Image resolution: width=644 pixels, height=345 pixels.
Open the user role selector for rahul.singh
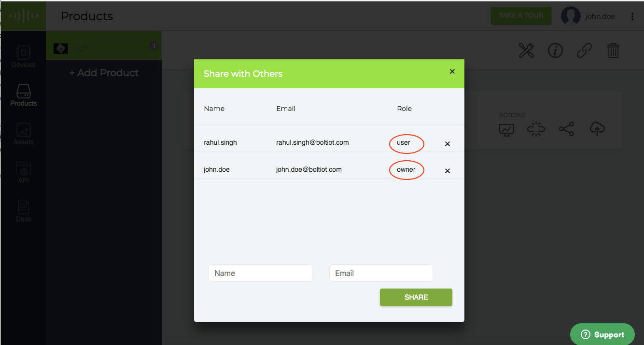tap(406, 143)
